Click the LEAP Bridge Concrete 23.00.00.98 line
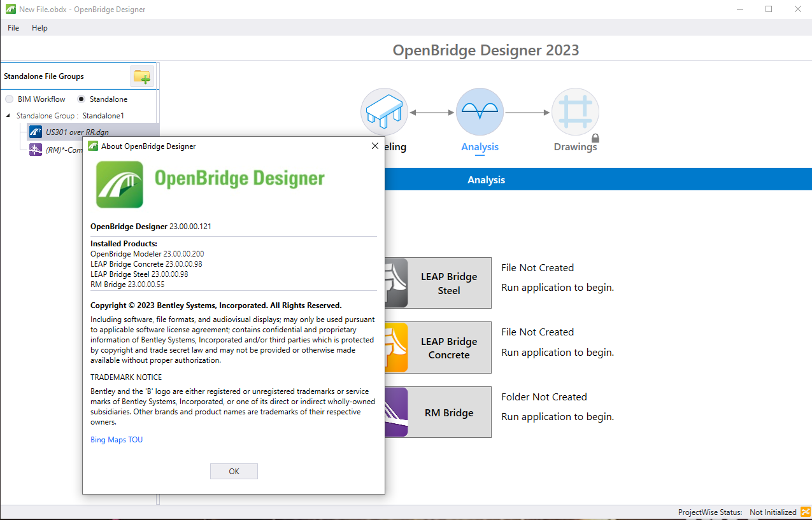The image size is (812, 520). [146, 264]
